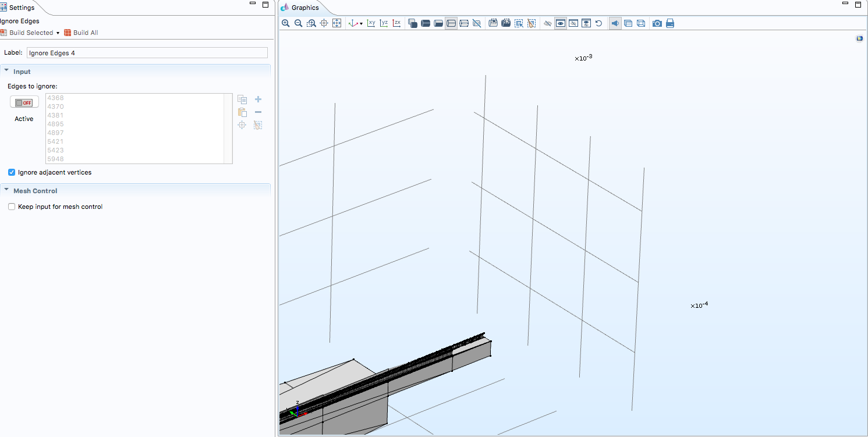
Task: Switch to the XY plane view
Action: pos(371,23)
